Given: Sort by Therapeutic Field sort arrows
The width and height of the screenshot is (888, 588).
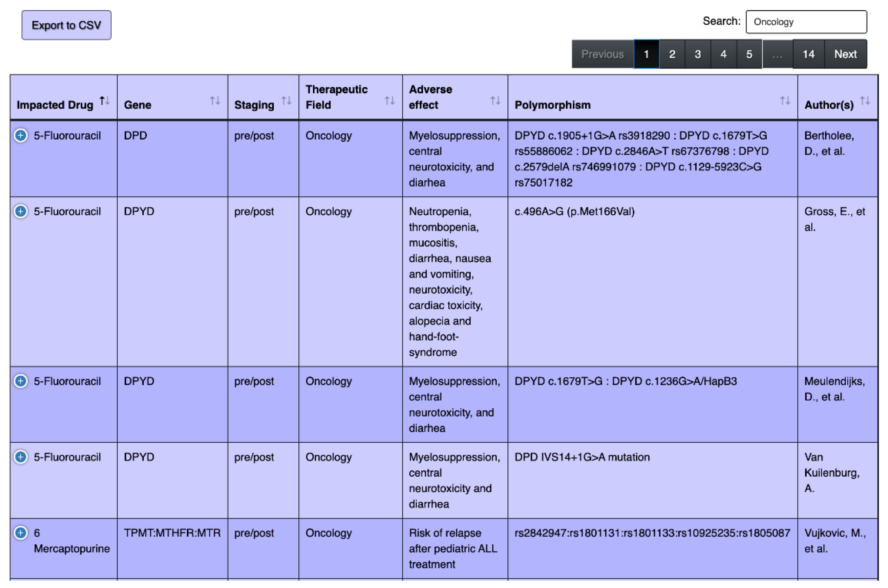Looking at the screenshot, I should pos(390,100).
